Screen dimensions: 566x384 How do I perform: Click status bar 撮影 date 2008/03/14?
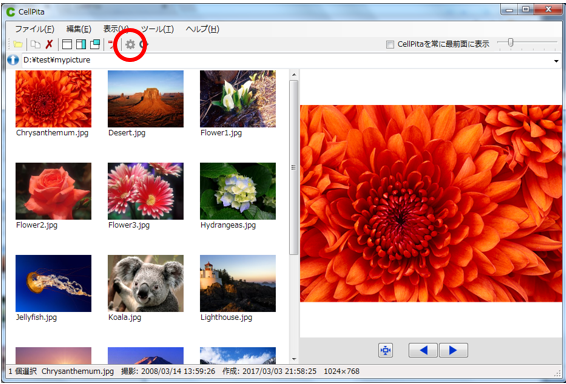pyautogui.click(x=168, y=371)
